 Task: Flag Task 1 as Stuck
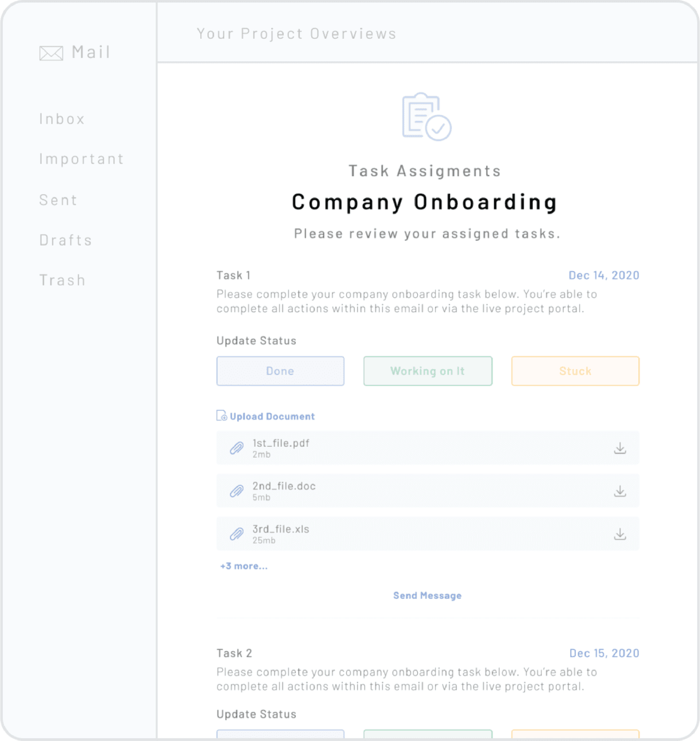575,371
